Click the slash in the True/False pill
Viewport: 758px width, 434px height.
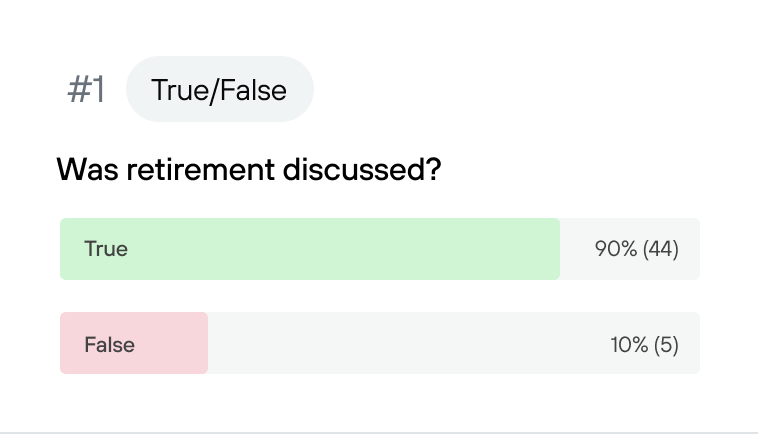click(x=212, y=91)
